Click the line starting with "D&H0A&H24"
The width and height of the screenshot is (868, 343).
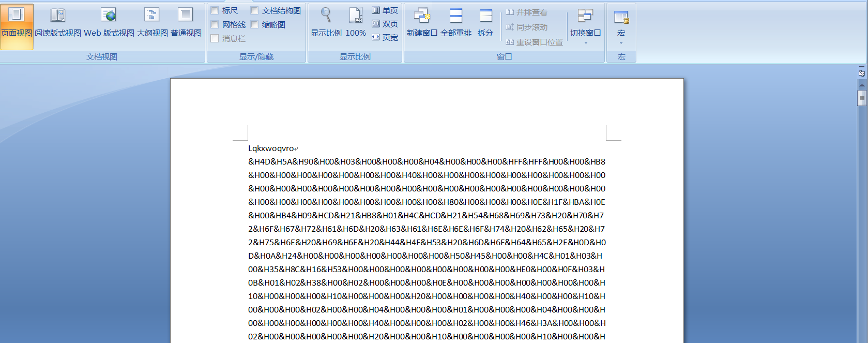[425, 256]
